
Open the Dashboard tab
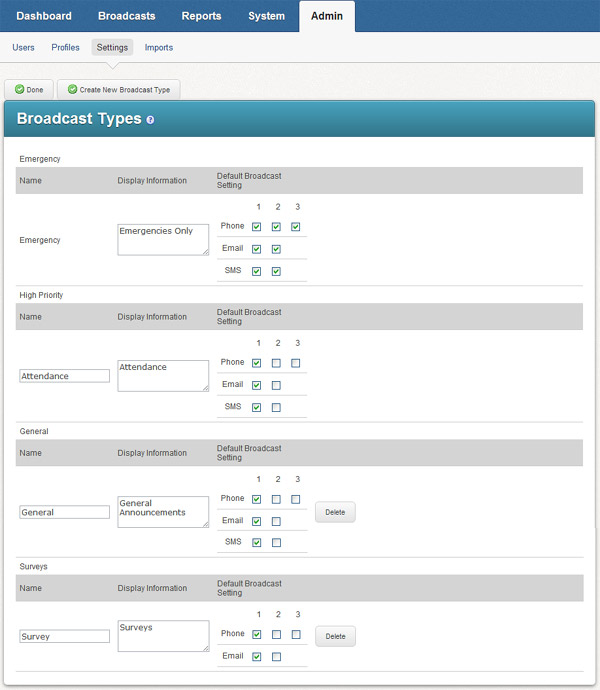point(44,16)
